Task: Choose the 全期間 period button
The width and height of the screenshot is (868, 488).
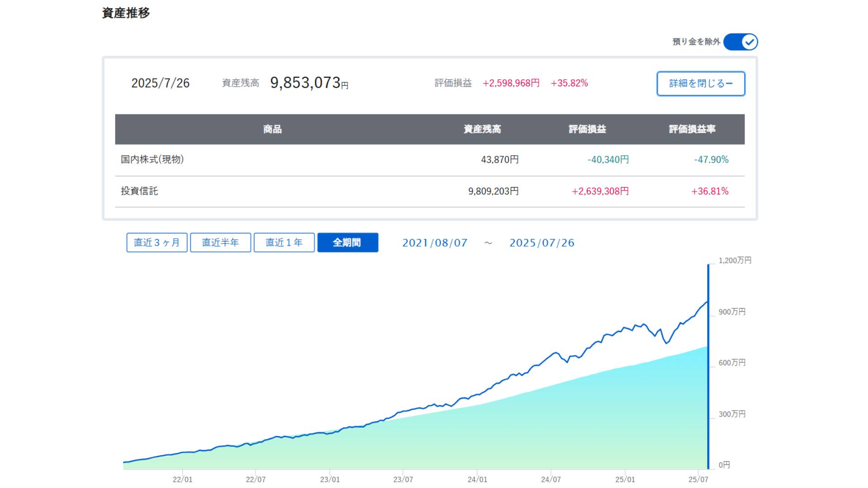Action: (x=348, y=243)
